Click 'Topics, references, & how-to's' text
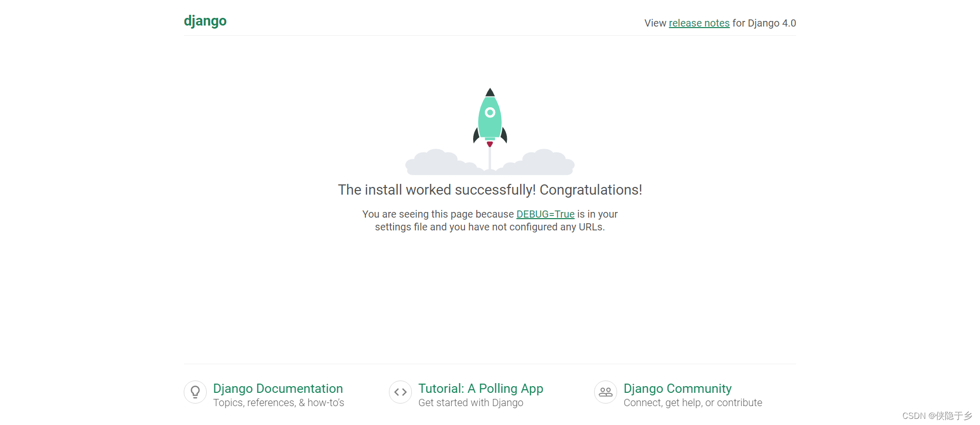The height and width of the screenshot is (425, 980). (x=279, y=403)
